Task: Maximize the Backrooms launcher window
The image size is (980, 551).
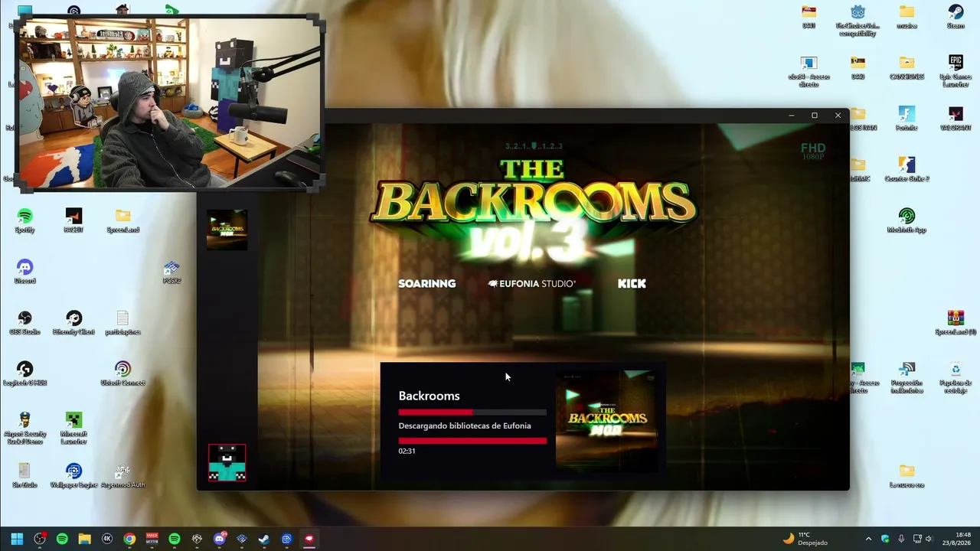Action: pyautogui.click(x=815, y=116)
